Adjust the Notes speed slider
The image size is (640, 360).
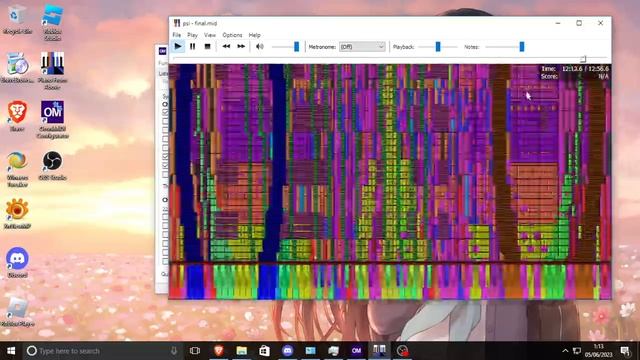522,47
